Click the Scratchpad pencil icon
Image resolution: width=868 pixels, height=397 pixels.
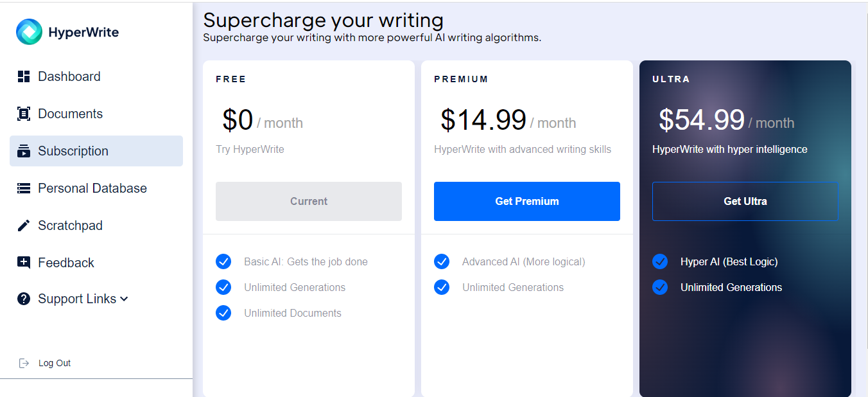[24, 225]
